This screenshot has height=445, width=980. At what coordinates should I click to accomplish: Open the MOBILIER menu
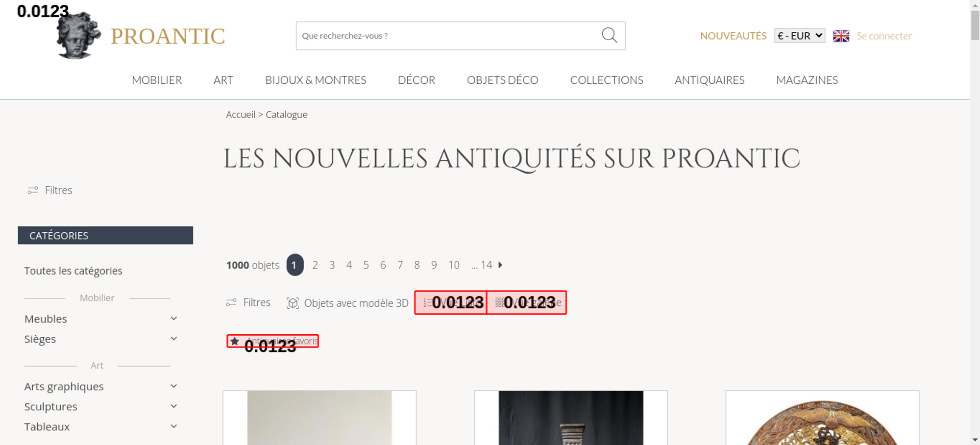click(157, 80)
